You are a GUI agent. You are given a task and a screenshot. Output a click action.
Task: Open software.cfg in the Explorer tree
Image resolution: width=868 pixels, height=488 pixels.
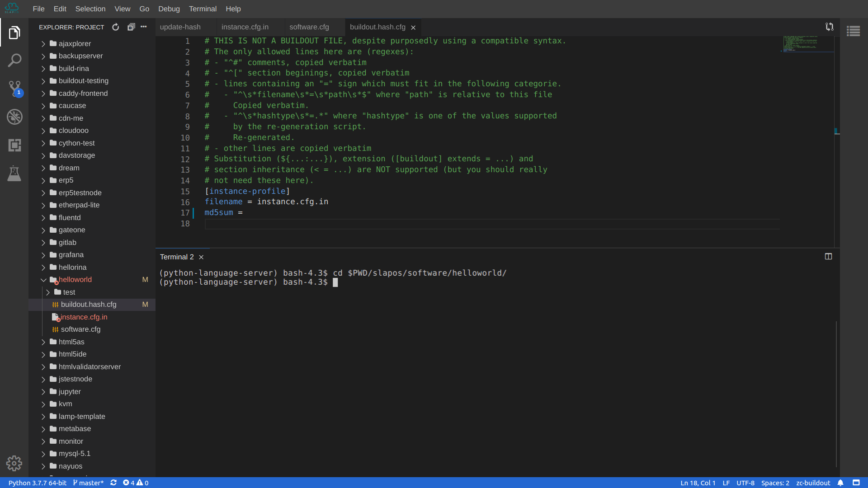click(x=92, y=329)
